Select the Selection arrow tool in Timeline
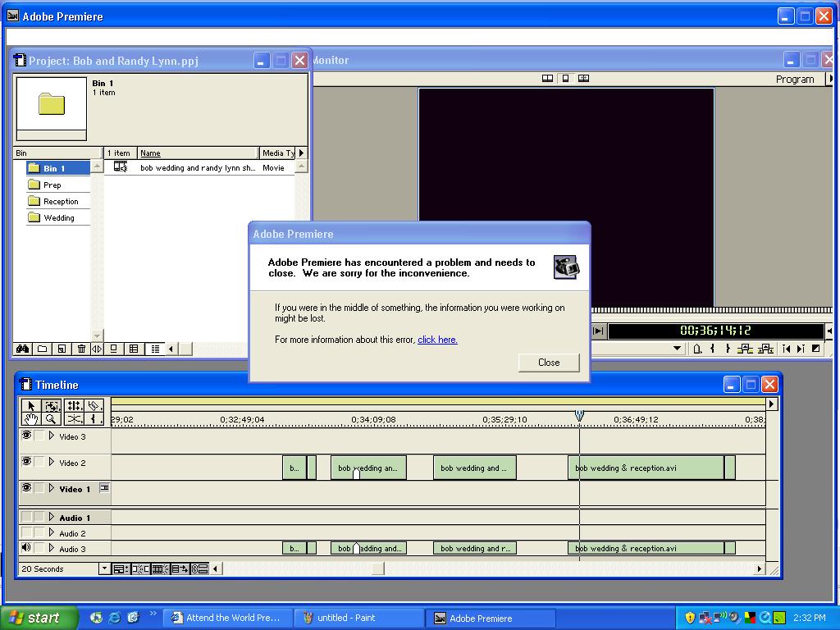This screenshot has width=840, height=630. pyautogui.click(x=31, y=405)
